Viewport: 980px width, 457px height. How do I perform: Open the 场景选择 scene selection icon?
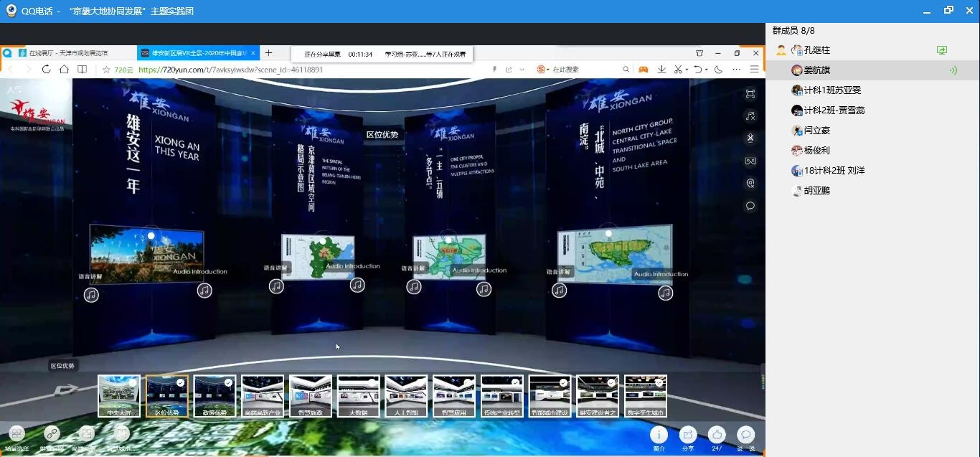coord(17,434)
